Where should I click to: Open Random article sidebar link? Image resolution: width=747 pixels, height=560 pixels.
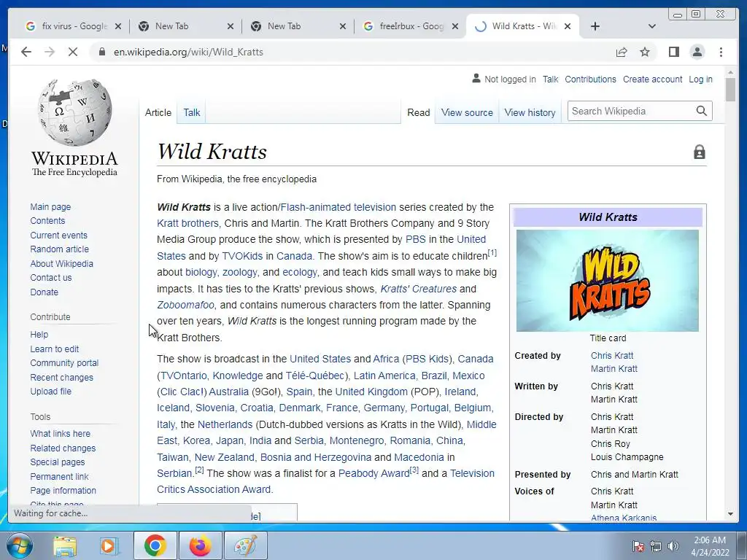[x=60, y=249]
